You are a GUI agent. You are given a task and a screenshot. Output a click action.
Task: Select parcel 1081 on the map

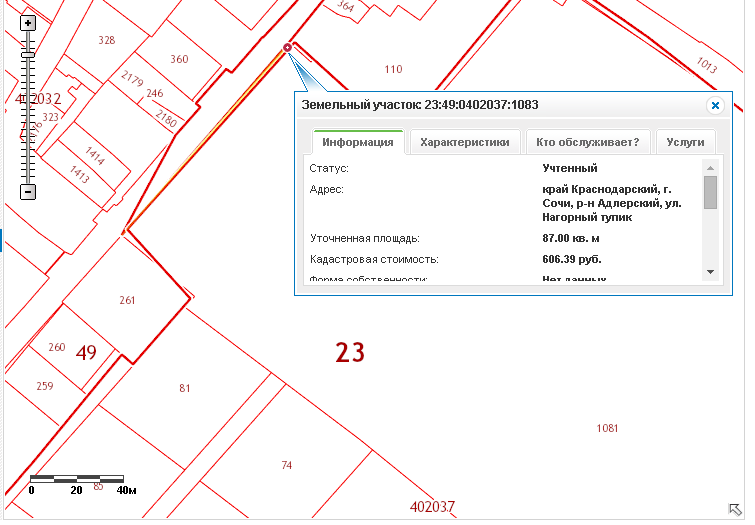tap(607, 428)
